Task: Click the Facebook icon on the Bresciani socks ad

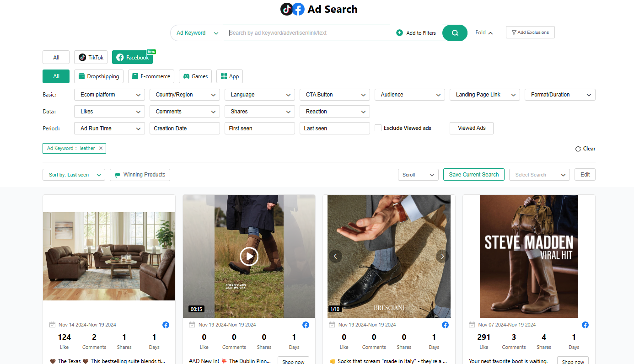Action: tap(445, 325)
